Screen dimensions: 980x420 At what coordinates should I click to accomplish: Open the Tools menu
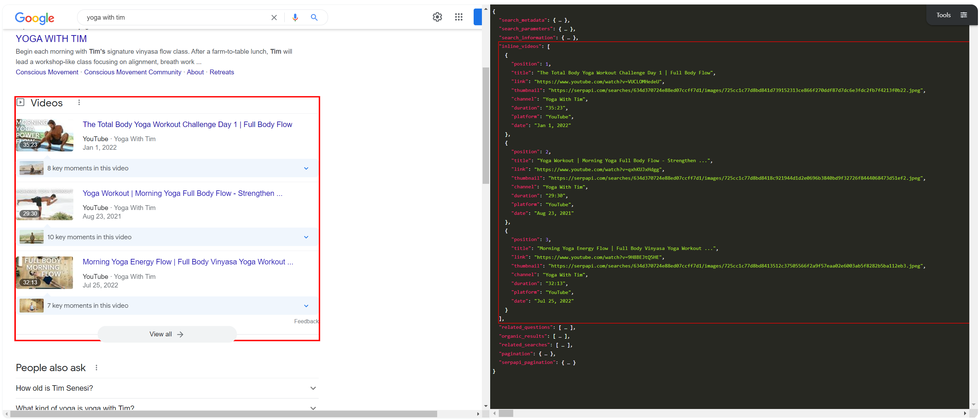943,15
